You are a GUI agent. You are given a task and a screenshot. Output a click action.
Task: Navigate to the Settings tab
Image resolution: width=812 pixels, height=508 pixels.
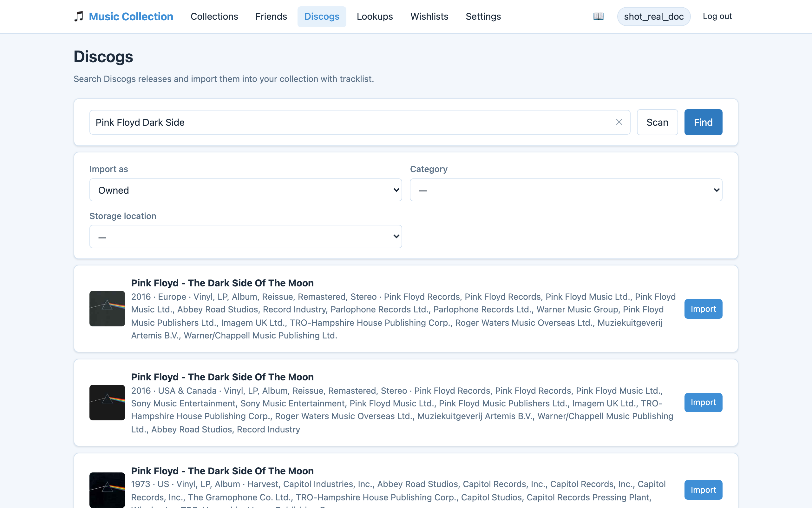pyautogui.click(x=483, y=17)
